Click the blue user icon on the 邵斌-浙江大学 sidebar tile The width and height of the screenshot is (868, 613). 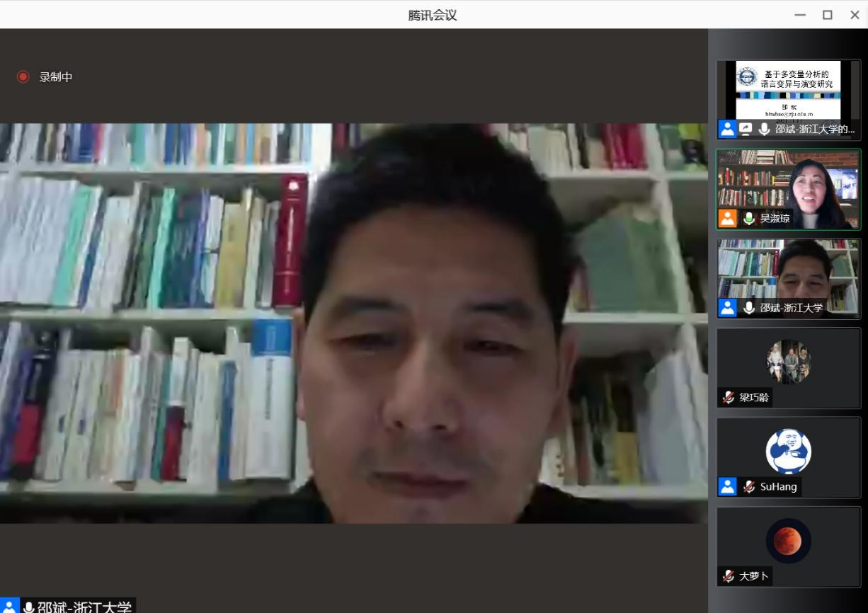point(727,307)
